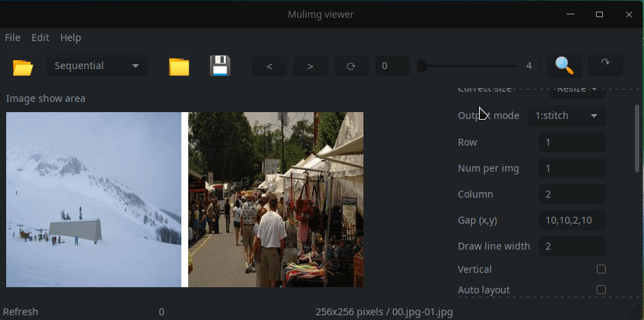The image size is (644, 320).
Task: Click the snowy mountain image
Action: click(x=94, y=200)
